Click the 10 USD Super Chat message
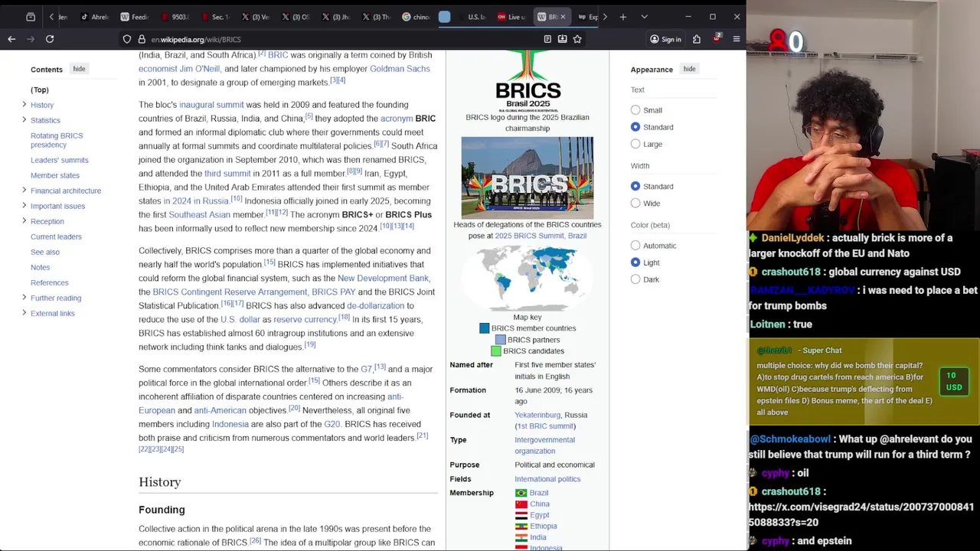Screen dimensions: 980x551 coord(864,381)
